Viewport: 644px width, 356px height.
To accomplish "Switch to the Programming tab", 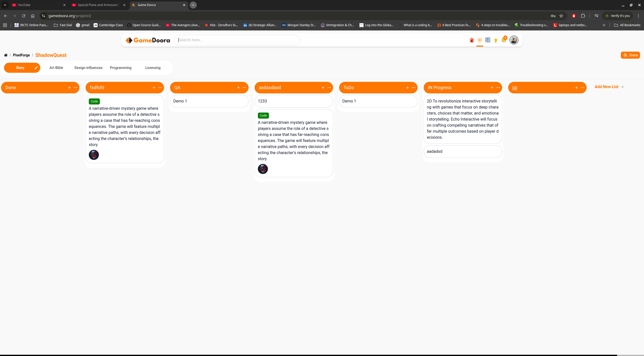I will 121,68.
